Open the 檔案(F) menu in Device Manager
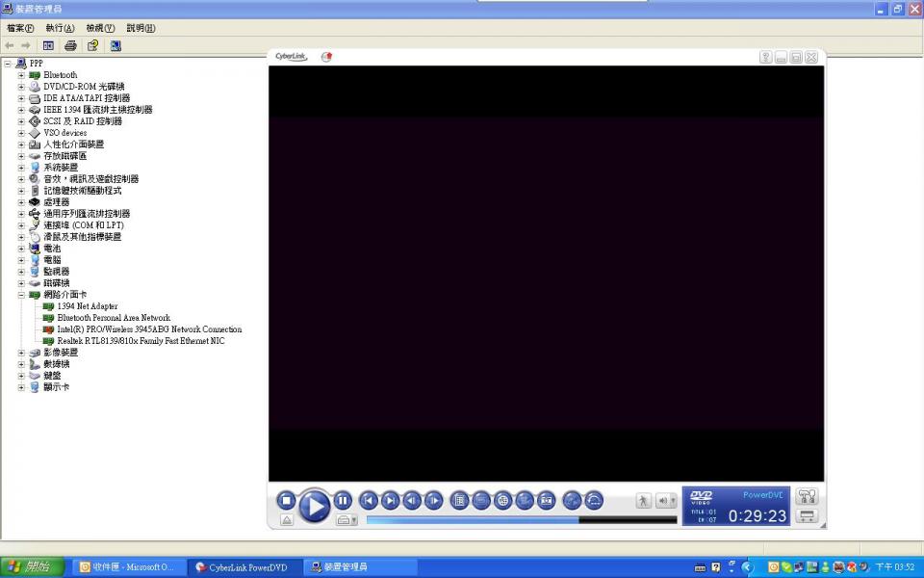The image size is (924, 578). [x=20, y=28]
